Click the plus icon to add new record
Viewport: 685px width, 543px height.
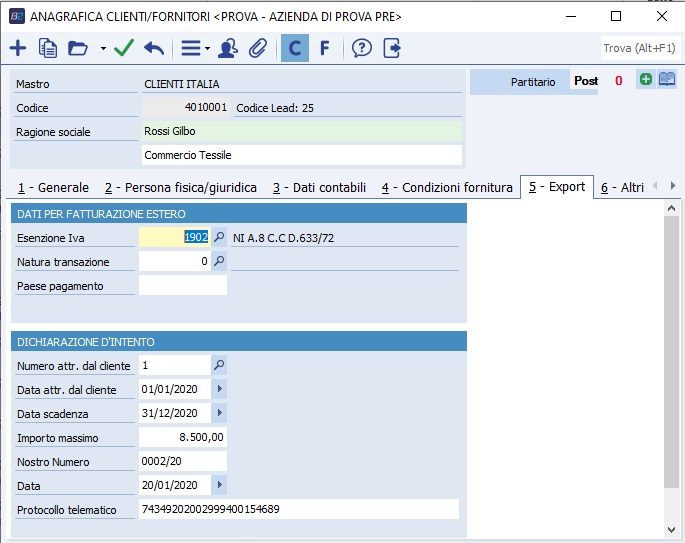(18, 48)
